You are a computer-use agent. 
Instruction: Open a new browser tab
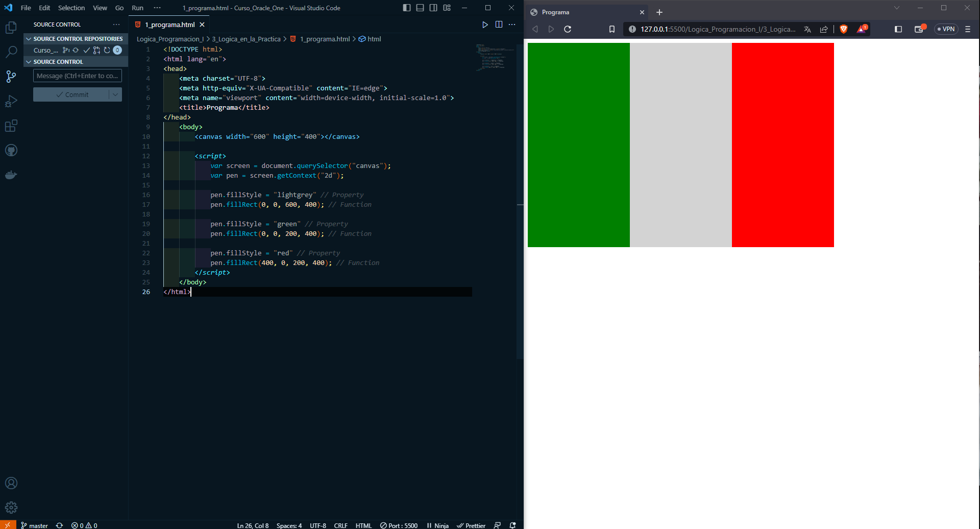(x=659, y=12)
